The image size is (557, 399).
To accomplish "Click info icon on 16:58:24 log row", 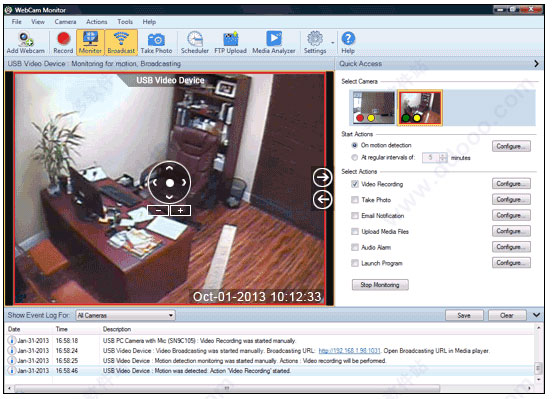I will (12, 351).
